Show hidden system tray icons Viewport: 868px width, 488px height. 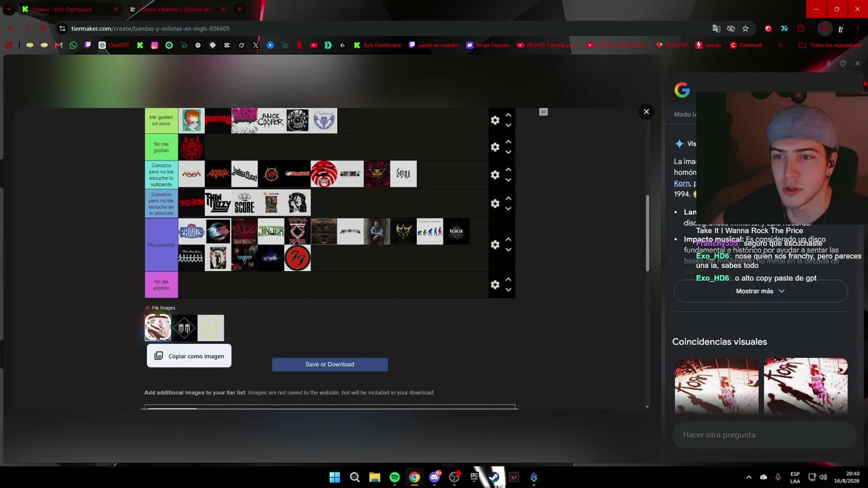[x=749, y=477]
